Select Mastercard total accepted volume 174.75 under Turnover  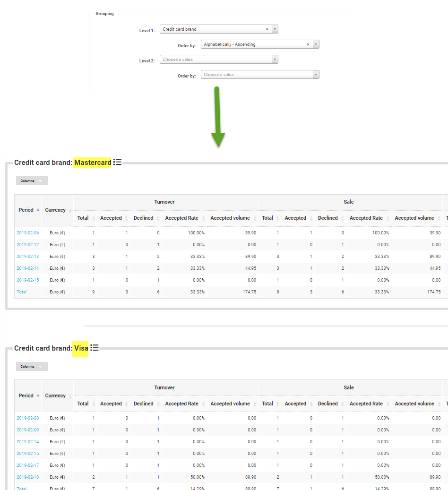tap(250, 292)
